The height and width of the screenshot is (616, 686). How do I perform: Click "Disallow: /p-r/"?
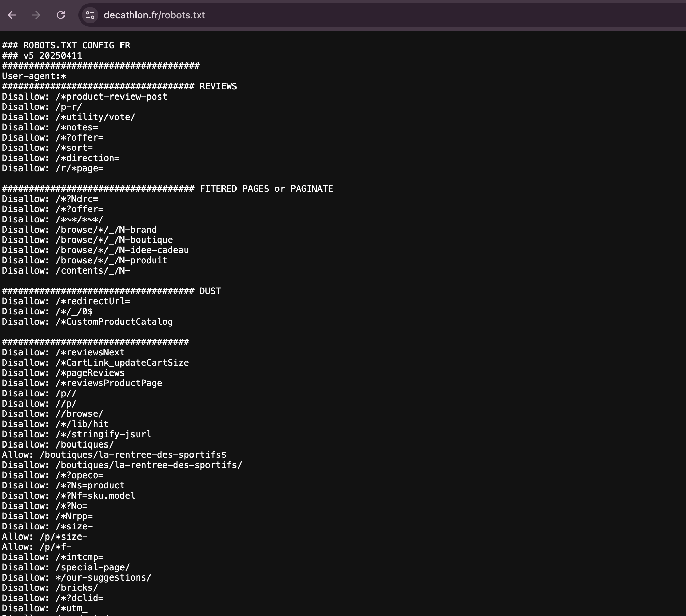42,107
